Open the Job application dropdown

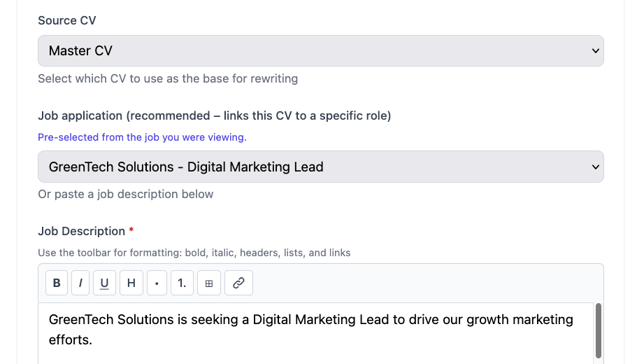(321, 167)
